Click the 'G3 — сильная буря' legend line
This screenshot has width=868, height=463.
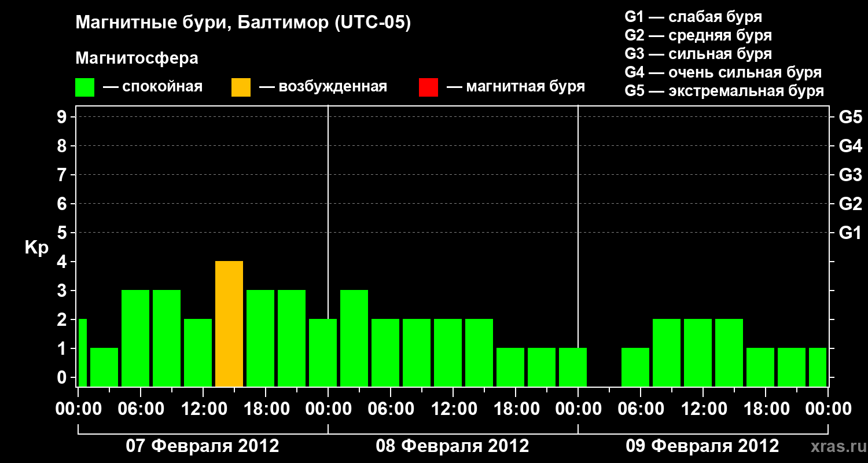[698, 54]
